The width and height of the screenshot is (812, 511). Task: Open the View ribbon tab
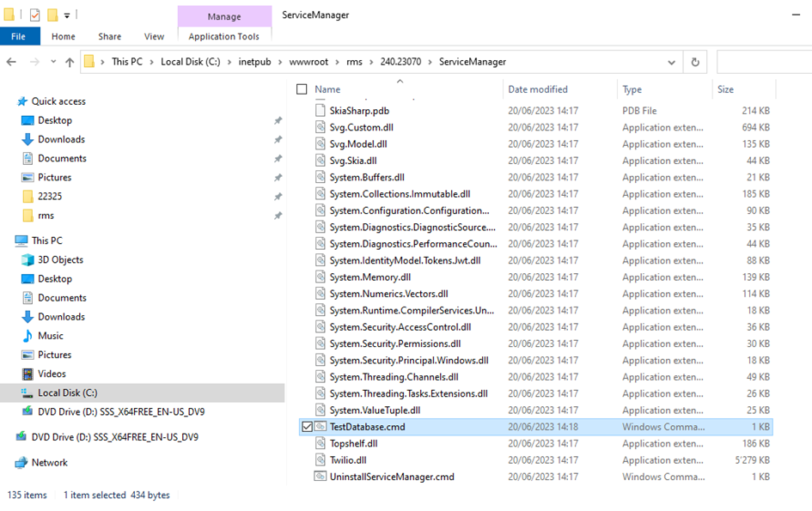(154, 36)
